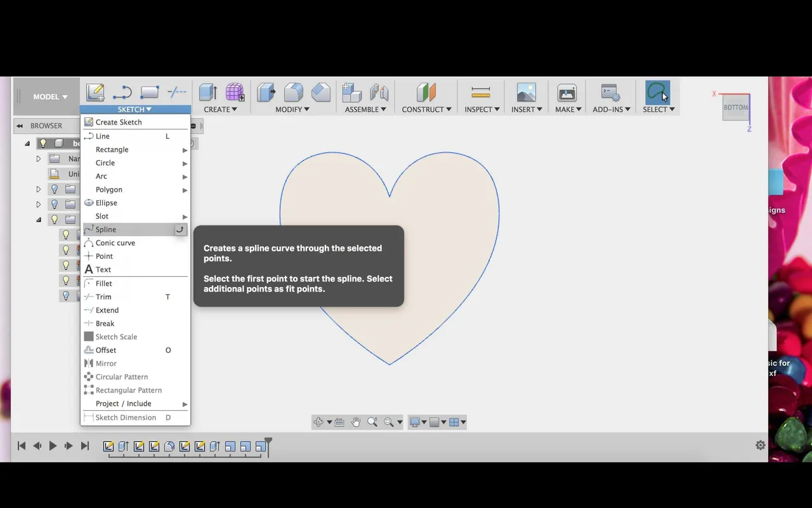Image resolution: width=812 pixels, height=508 pixels.
Task: Click the Viewports layout icon
Action: point(454,422)
